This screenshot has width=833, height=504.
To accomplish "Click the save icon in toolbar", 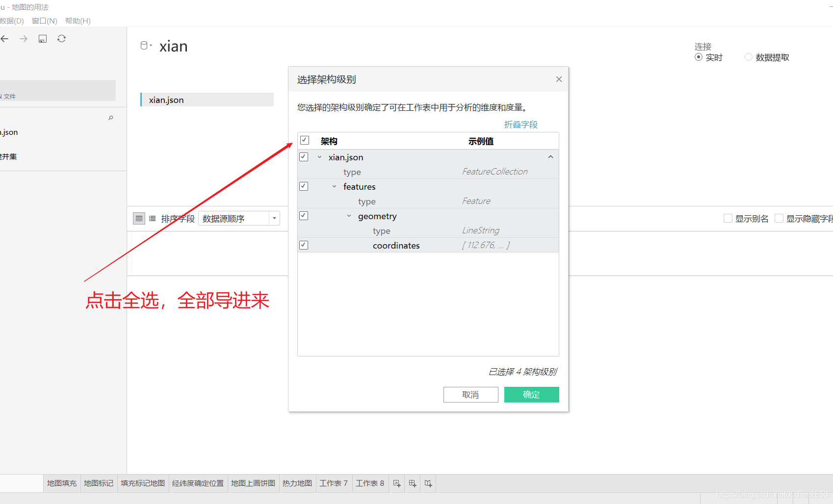I will 43,39.
